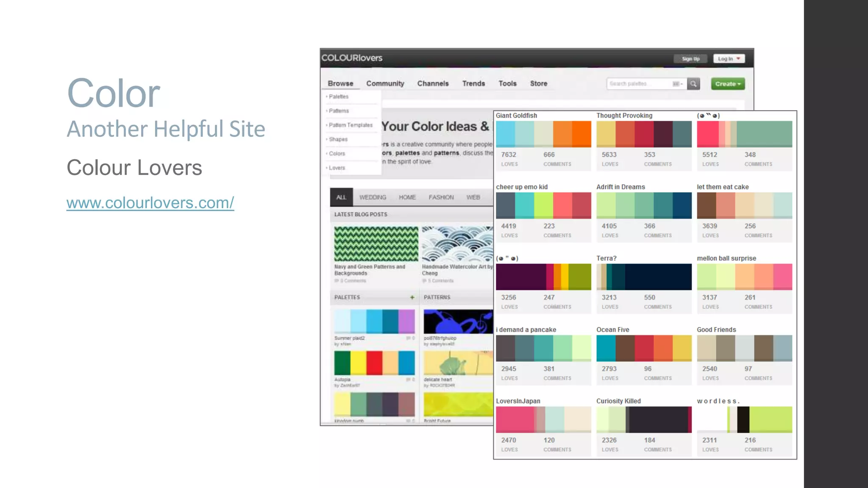The image size is (868, 488).
Task: Click the Sign Up button
Action: tap(690, 59)
